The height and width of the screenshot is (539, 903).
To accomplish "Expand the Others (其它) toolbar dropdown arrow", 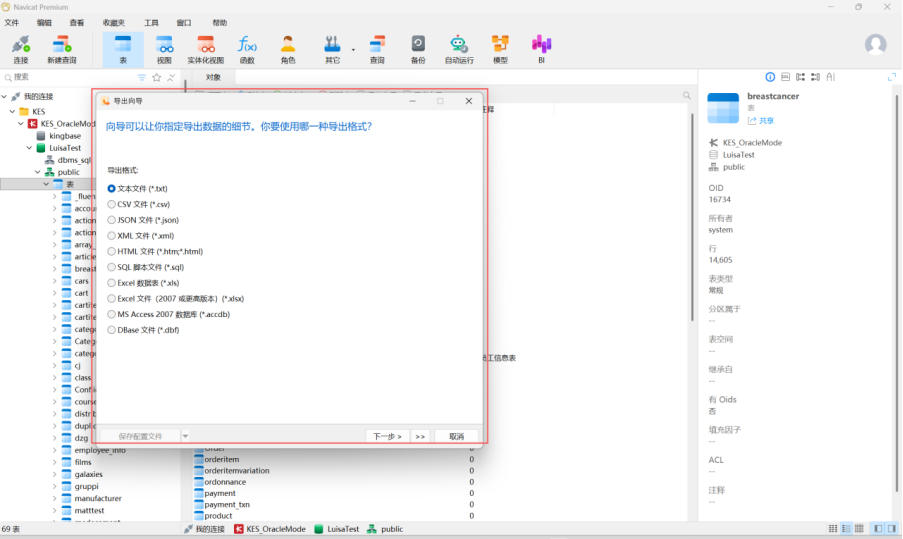I will coord(353,49).
